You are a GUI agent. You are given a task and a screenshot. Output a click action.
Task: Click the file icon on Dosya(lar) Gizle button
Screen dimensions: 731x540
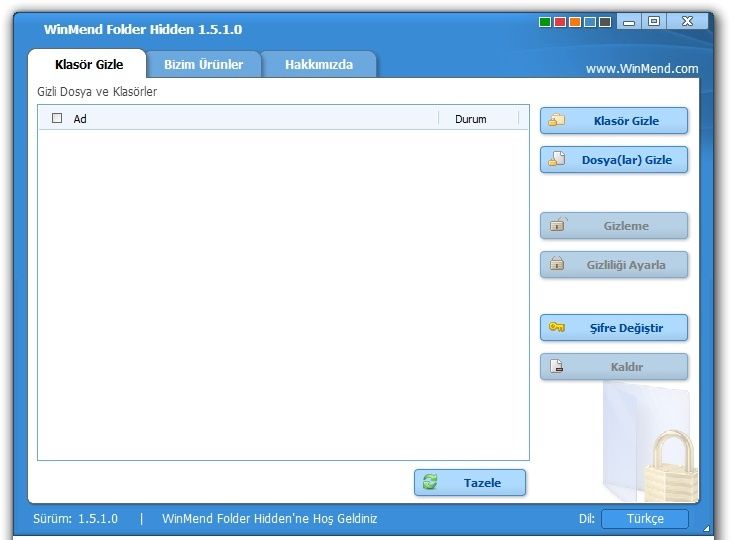tap(557, 159)
